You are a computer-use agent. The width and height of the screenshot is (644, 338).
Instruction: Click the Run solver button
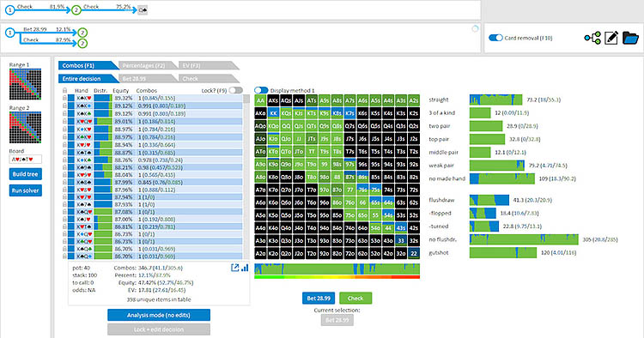pyautogui.click(x=26, y=190)
